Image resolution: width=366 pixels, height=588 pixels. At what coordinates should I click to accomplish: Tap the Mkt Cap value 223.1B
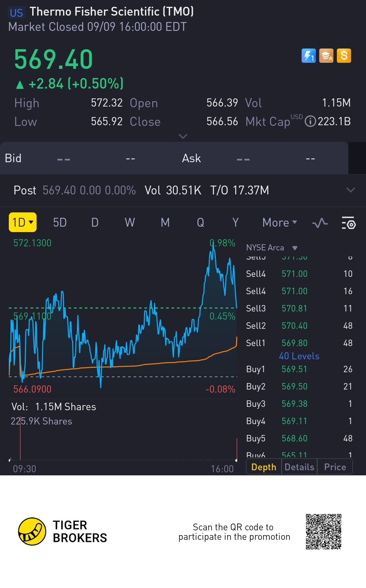tap(334, 121)
